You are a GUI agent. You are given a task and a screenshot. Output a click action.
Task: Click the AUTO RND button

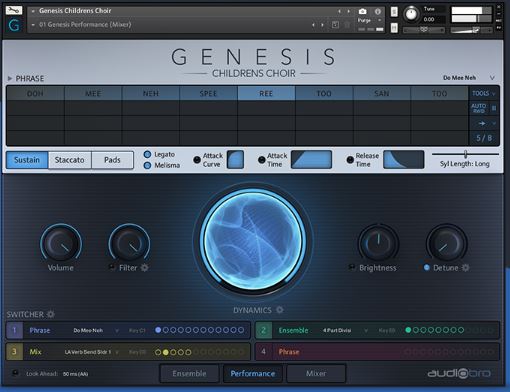(x=479, y=108)
